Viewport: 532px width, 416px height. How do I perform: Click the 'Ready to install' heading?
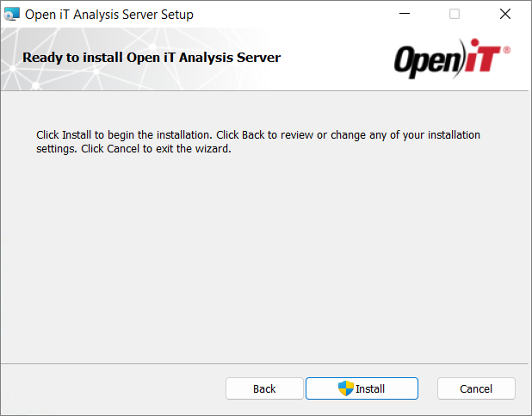point(152,58)
